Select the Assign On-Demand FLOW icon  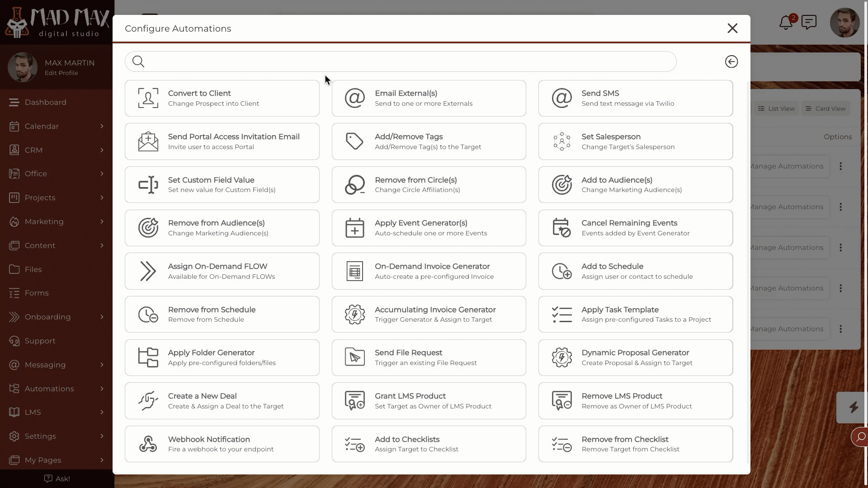coord(147,271)
